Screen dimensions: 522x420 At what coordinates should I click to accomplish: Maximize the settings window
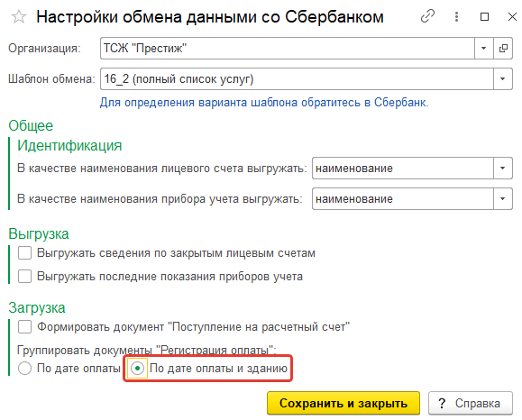coord(484,16)
